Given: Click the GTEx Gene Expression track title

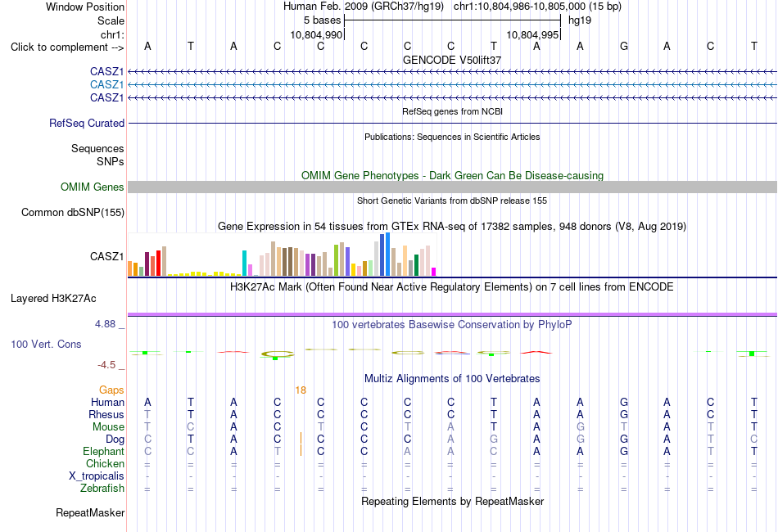Looking at the screenshot, I should (452, 227).
